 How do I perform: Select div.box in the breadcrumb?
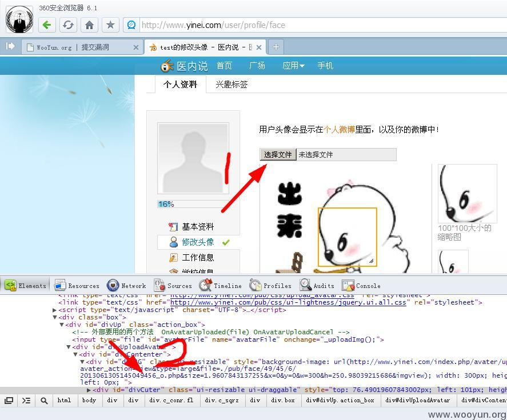click(283, 400)
